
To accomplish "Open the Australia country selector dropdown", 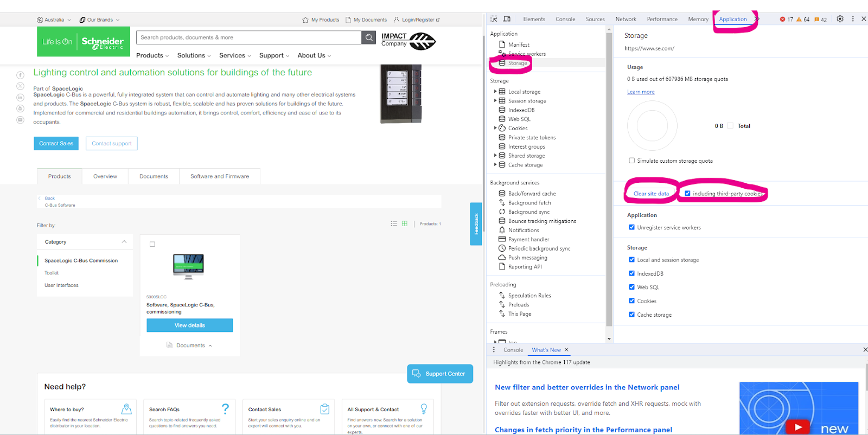I will (x=54, y=20).
